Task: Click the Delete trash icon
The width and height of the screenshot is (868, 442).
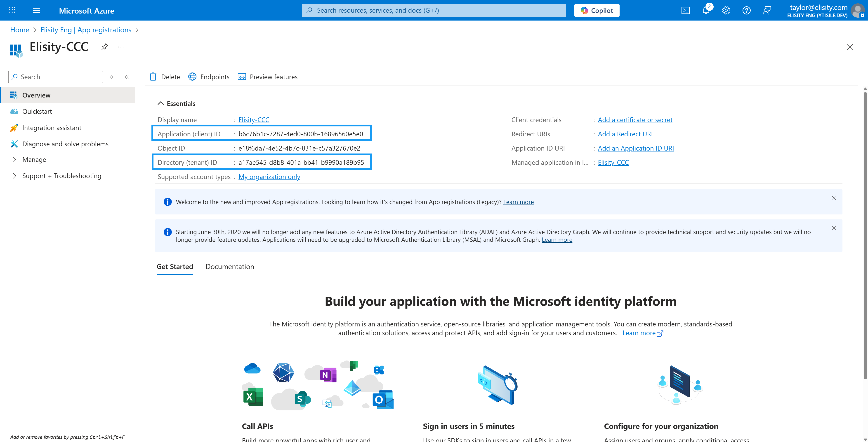Action: point(153,77)
